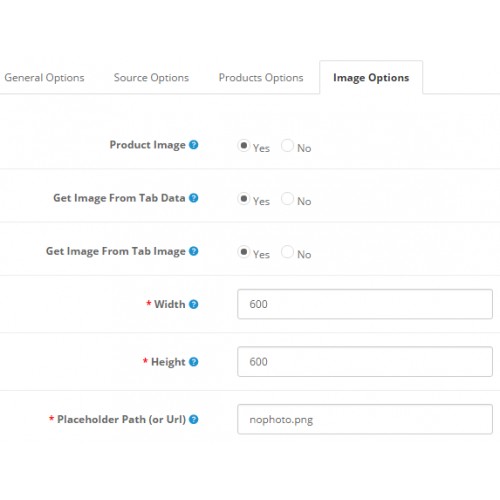Click help icon beside Get Image From Tab Data

coord(193,198)
